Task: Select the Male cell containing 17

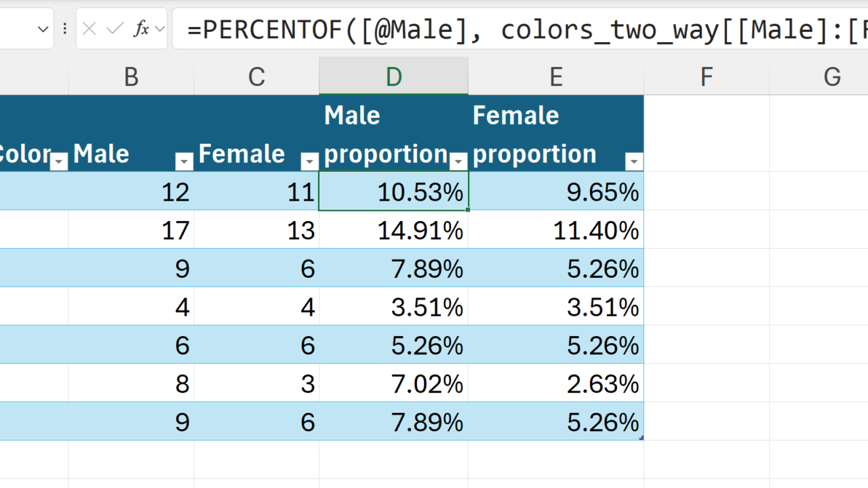Action: tap(131, 231)
